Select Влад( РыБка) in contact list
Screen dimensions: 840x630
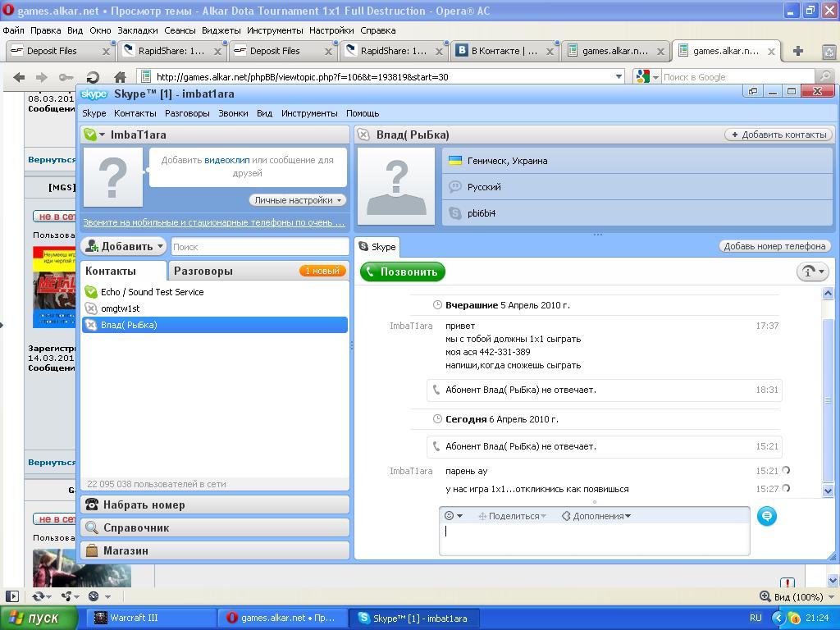point(215,325)
